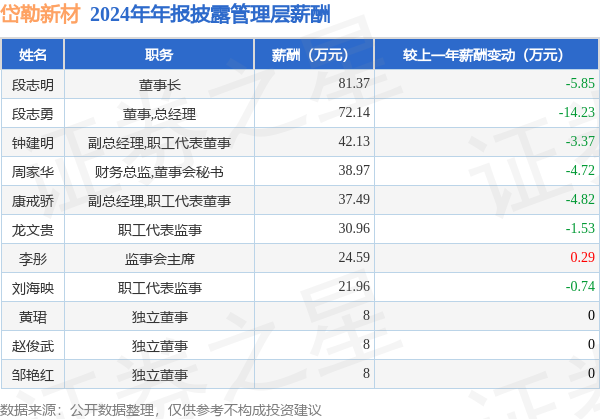Click the name cell 李彤

coord(33,259)
